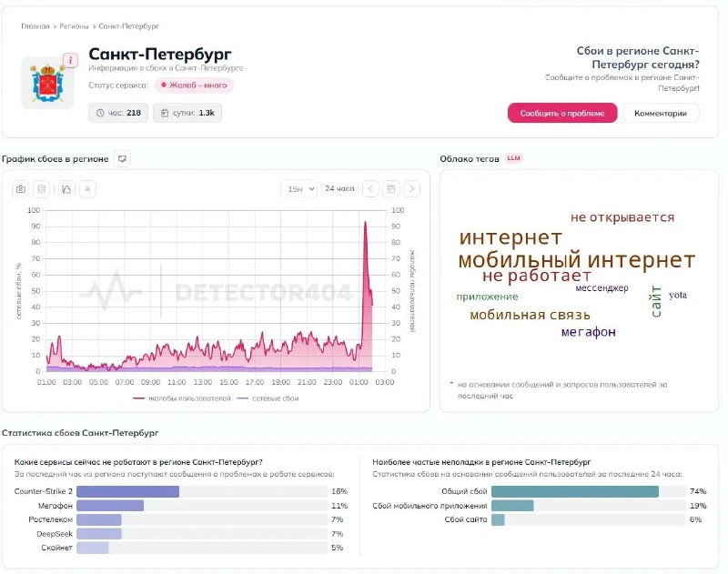Click the info badge on the city crest

(71, 60)
